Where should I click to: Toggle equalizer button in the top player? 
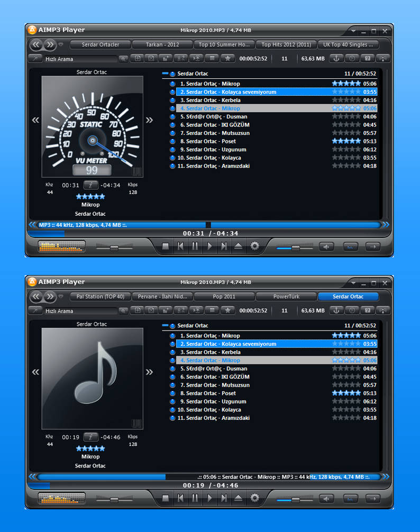pyautogui.click(x=351, y=247)
